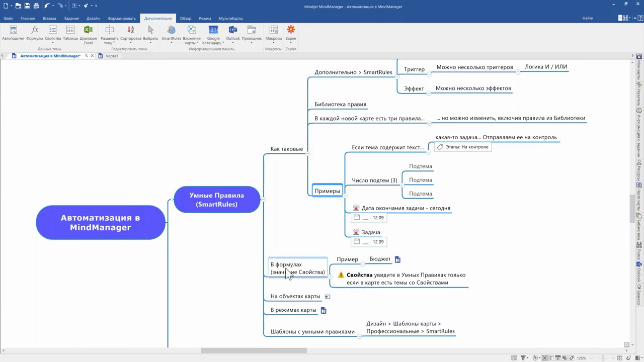
Task: Click the New document icon in quick access
Action: point(6,6)
